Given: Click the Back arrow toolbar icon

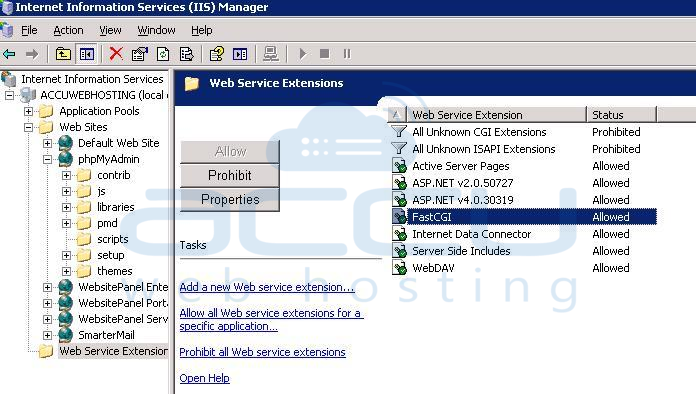Looking at the screenshot, I should click(9, 54).
